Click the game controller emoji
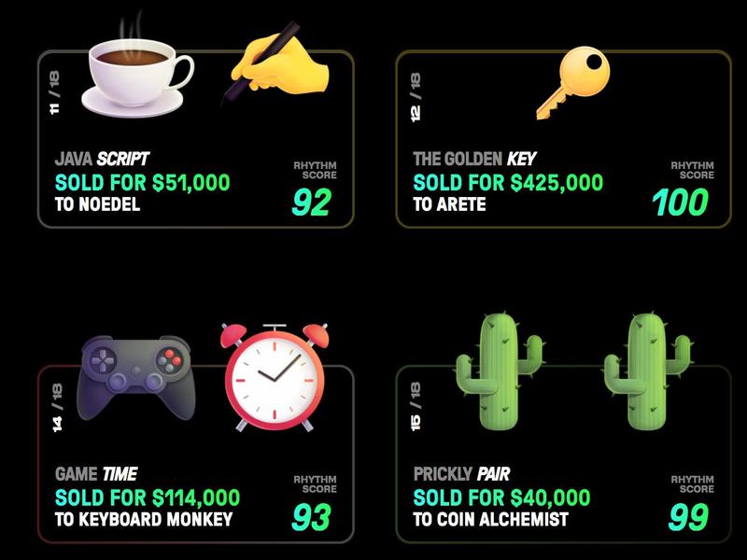Screen dimensions: 747x560 coord(136,378)
